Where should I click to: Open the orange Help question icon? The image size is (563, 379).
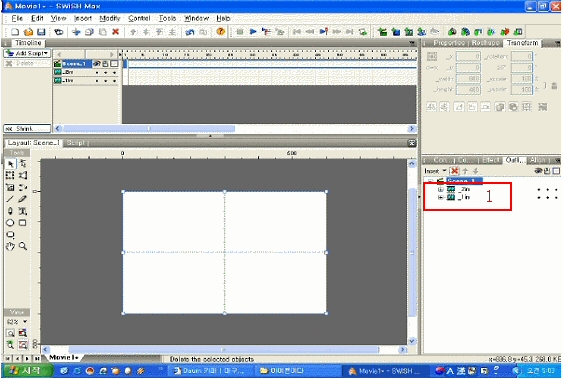220,32
